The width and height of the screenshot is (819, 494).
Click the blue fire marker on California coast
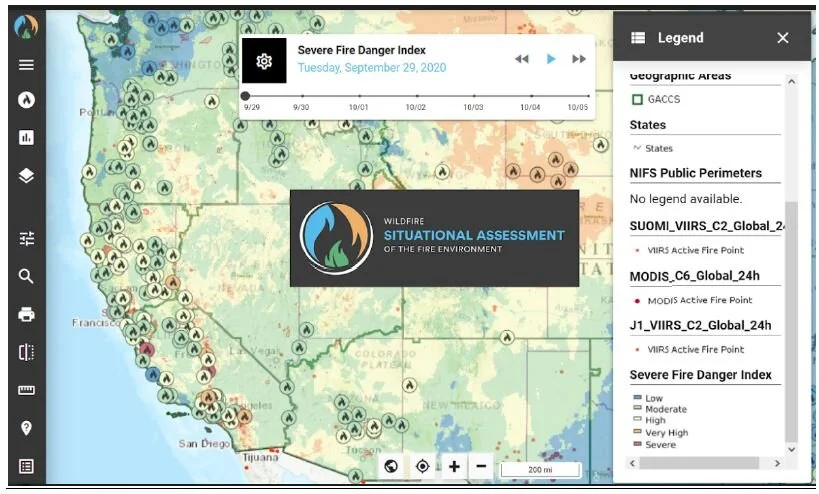coord(153,374)
